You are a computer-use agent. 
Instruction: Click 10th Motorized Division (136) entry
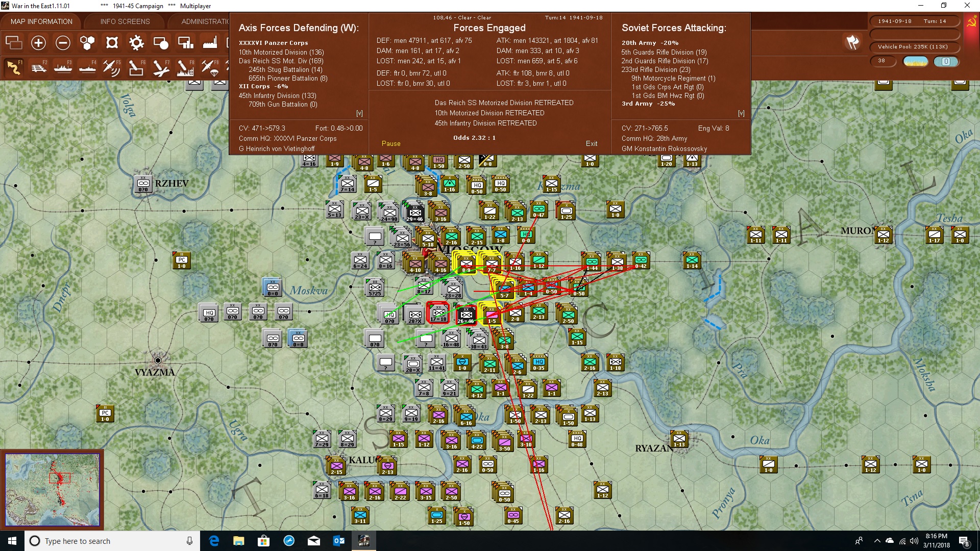pyautogui.click(x=281, y=52)
